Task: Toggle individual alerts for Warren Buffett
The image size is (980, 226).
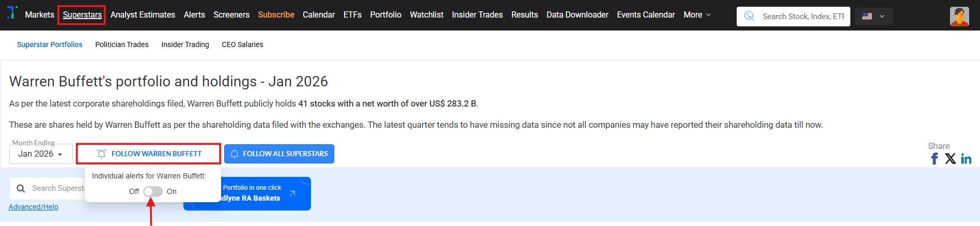Action: (153, 192)
